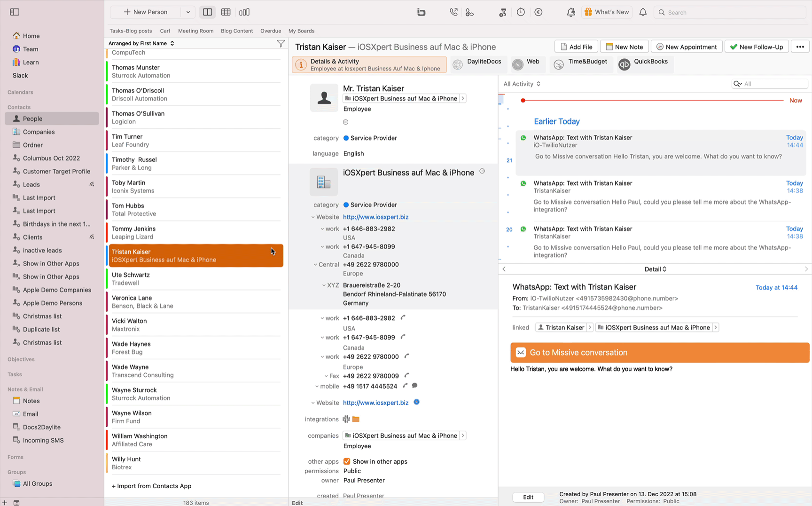The image size is (812, 506).
Task: Switch to board columns view icon
Action: pos(244,12)
